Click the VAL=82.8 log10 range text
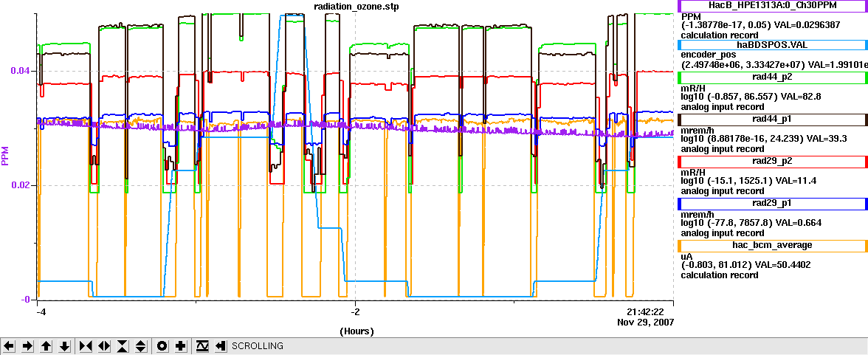 750,97
